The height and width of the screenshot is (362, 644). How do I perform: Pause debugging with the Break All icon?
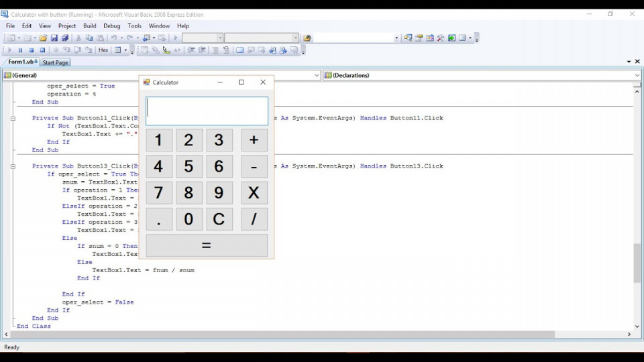(20, 50)
